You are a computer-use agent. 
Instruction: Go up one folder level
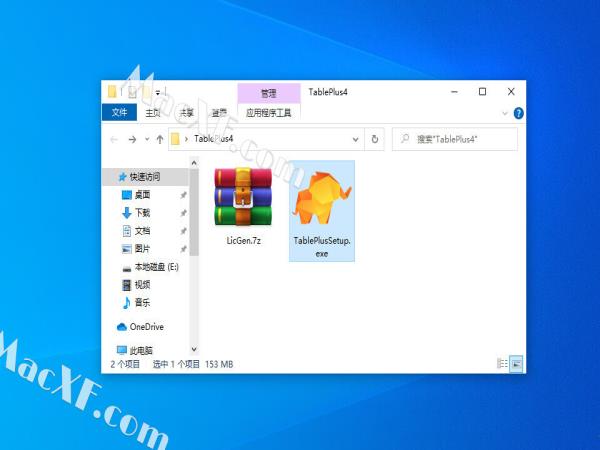pos(160,139)
